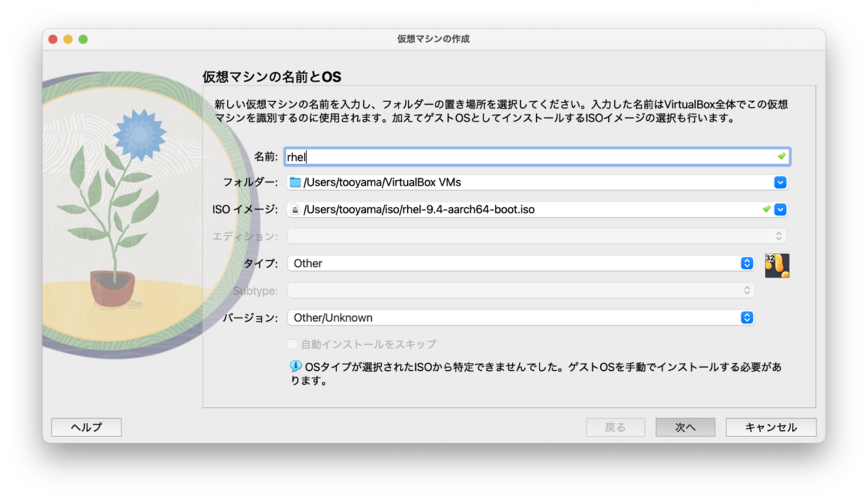Click the Subtype: label
868x499 pixels.
[x=256, y=291]
